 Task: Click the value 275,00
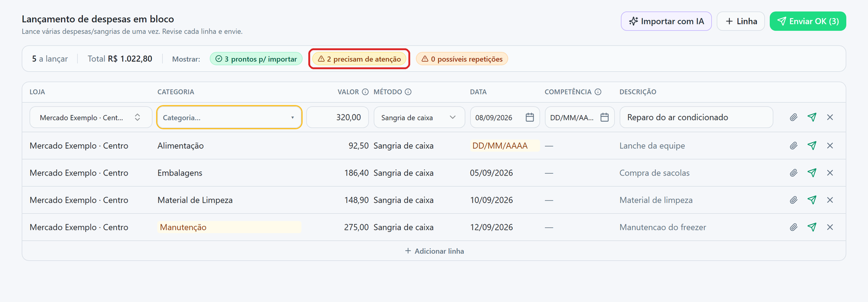point(356,227)
